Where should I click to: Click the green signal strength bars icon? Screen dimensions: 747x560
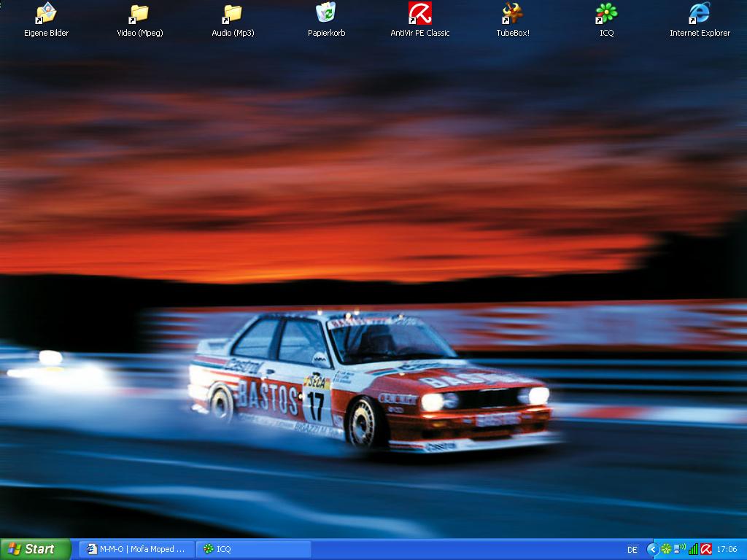pyautogui.click(x=693, y=549)
